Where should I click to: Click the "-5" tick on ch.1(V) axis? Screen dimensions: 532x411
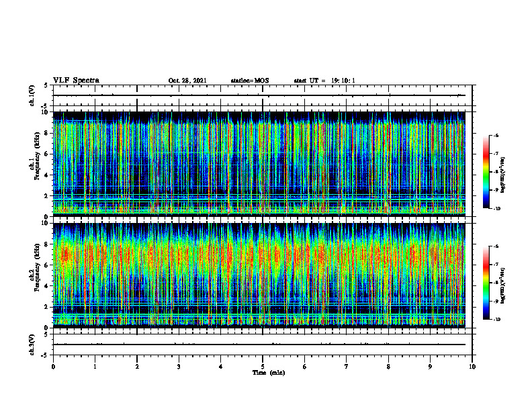click(x=45, y=105)
